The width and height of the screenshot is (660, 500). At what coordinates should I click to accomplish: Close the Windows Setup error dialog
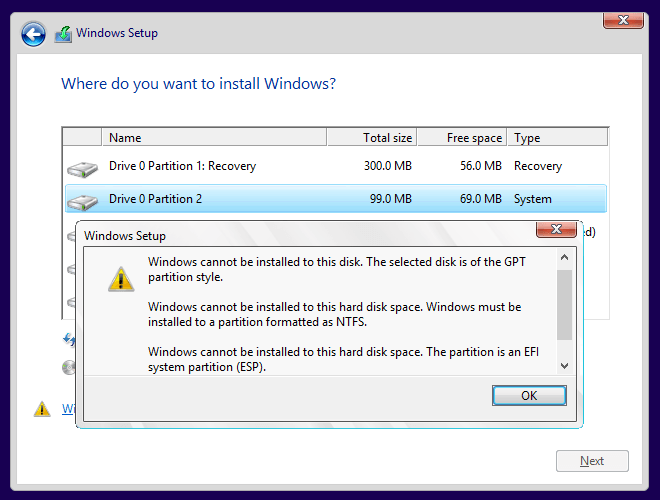tap(555, 231)
